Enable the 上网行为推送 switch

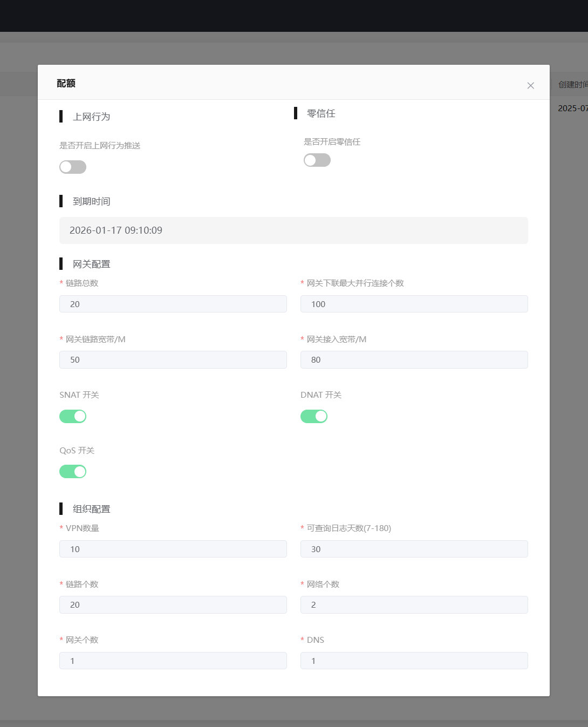(x=73, y=167)
